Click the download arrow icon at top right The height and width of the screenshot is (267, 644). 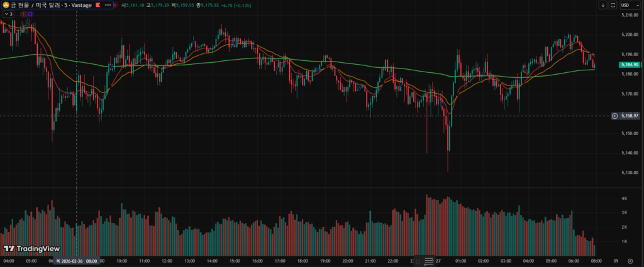point(603,5)
